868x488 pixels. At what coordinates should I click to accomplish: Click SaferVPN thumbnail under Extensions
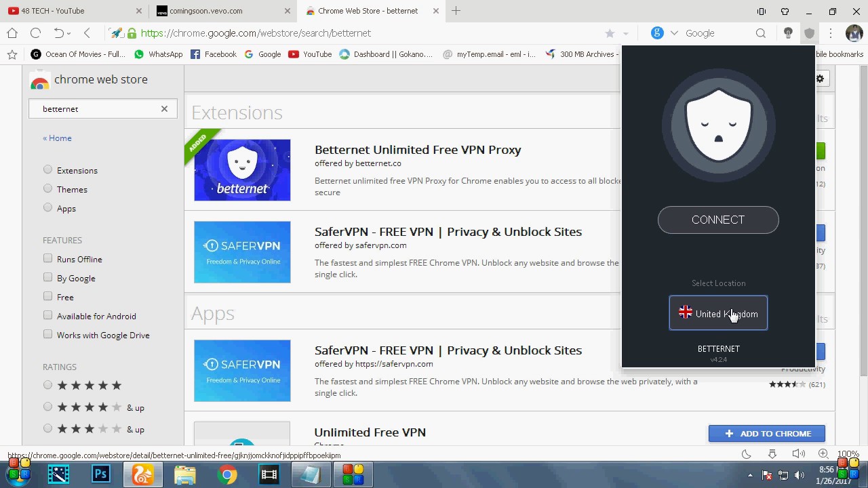pos(242,252)
